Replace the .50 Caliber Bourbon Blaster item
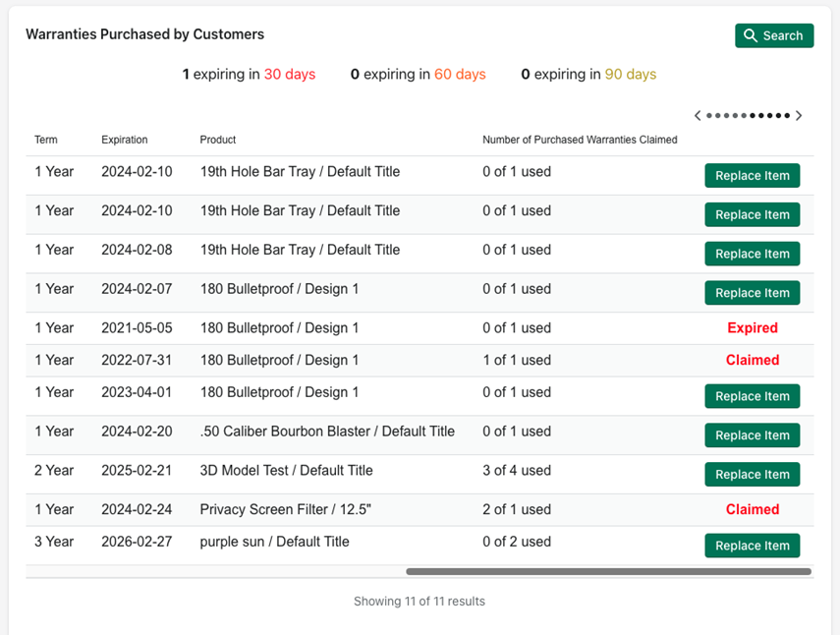This screenshot has width=840, height=635. click(752, 435)
